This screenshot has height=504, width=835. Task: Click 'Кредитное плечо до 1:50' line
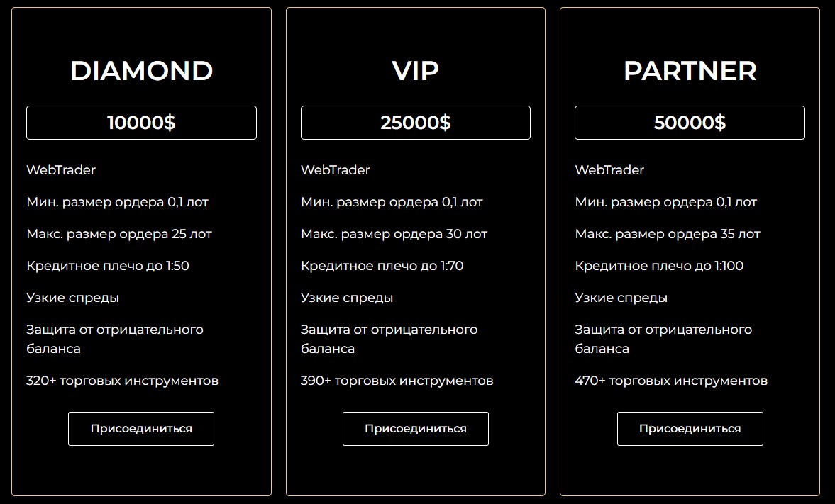point(108,266)
